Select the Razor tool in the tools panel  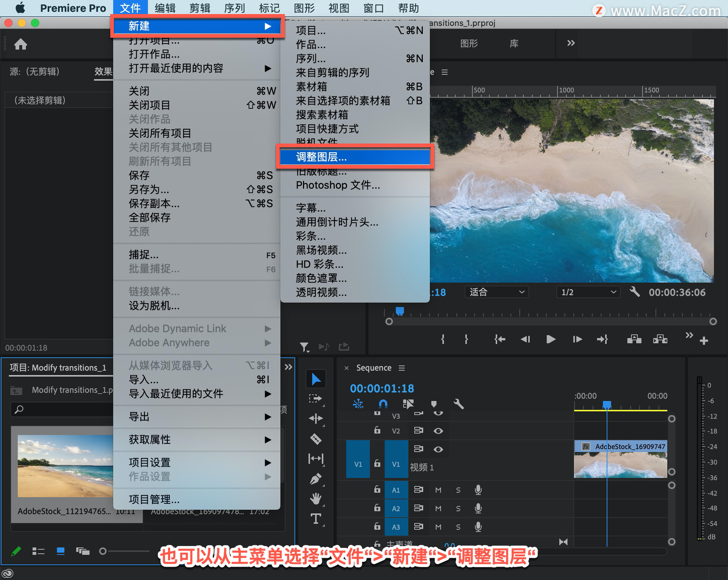pyautogui.click(x=315, y=439)
